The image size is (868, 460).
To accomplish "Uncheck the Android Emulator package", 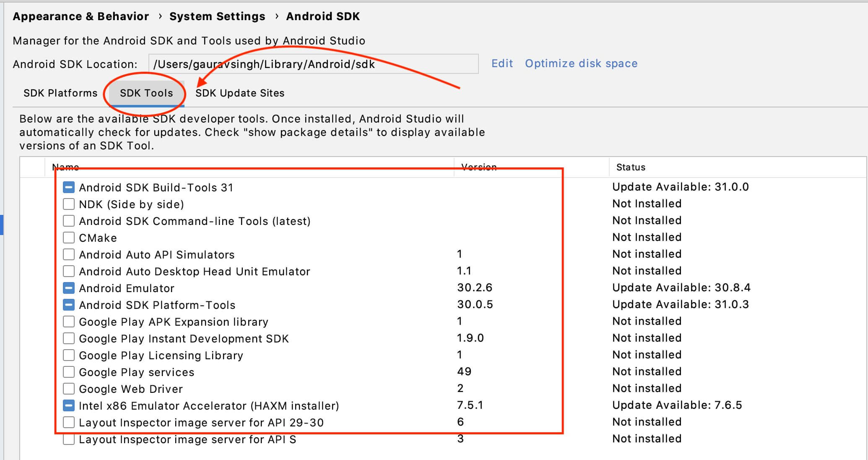I will (68, 288).
